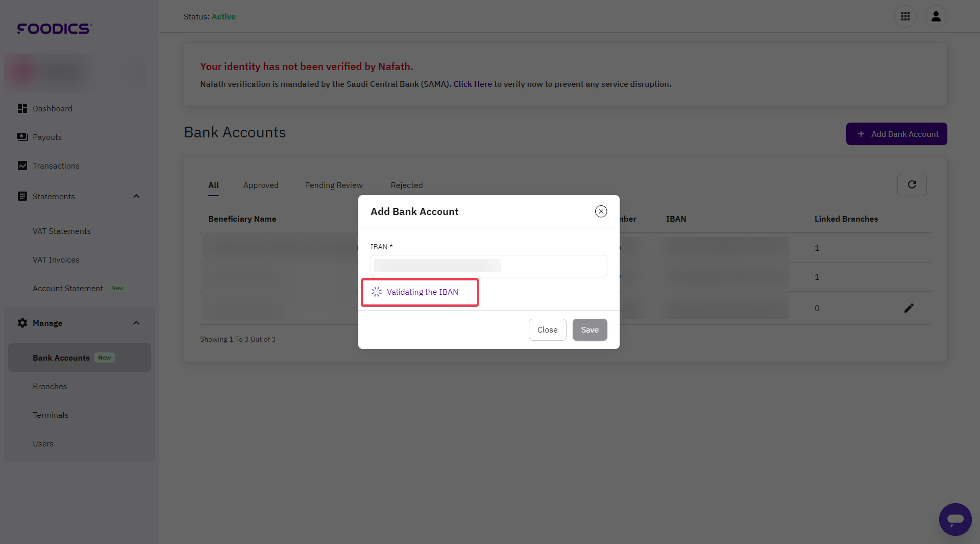Image resolution: width=980 pixels, height=544 pixels.
Task: Open the user profile menu
Action: tap(937, 16)
